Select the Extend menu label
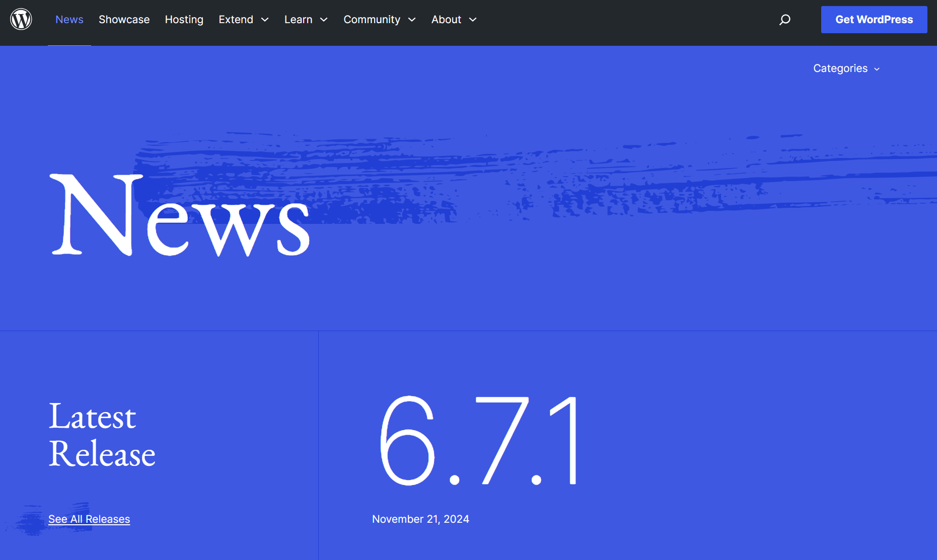The width and height of the screenshot is (937, 560). coord(236,20)
